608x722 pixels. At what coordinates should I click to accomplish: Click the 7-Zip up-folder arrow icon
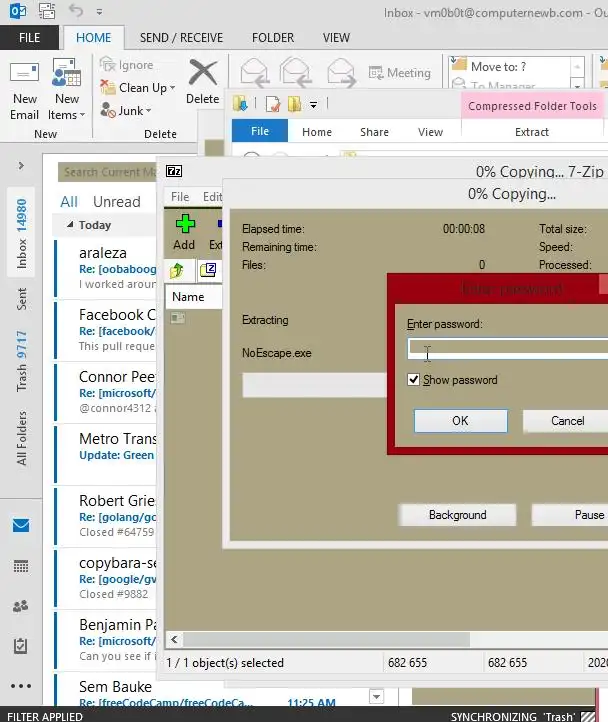(x=177, y=270)
